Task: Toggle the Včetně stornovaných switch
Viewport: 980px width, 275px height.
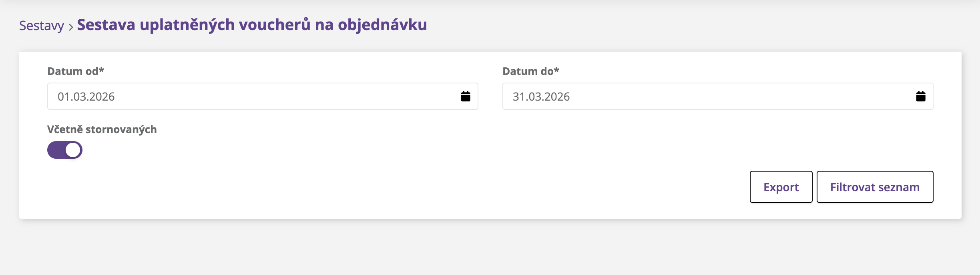Action: 65,150
